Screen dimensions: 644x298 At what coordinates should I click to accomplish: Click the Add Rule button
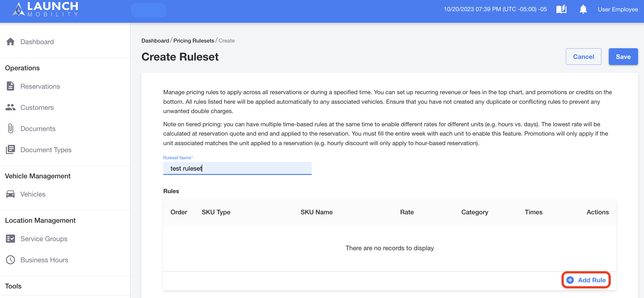pyautogui.click(x=586, y=280)
